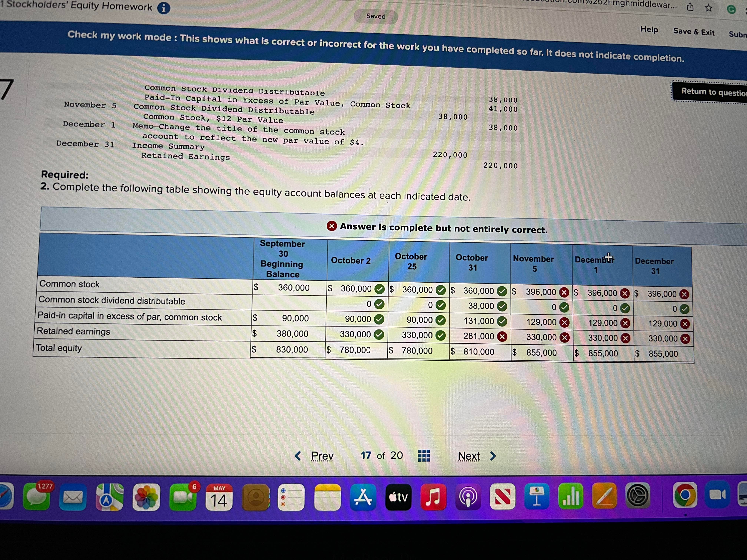Open Google Chrome from the dock
This screenshot has height=560, width=747.
(685, 495)
